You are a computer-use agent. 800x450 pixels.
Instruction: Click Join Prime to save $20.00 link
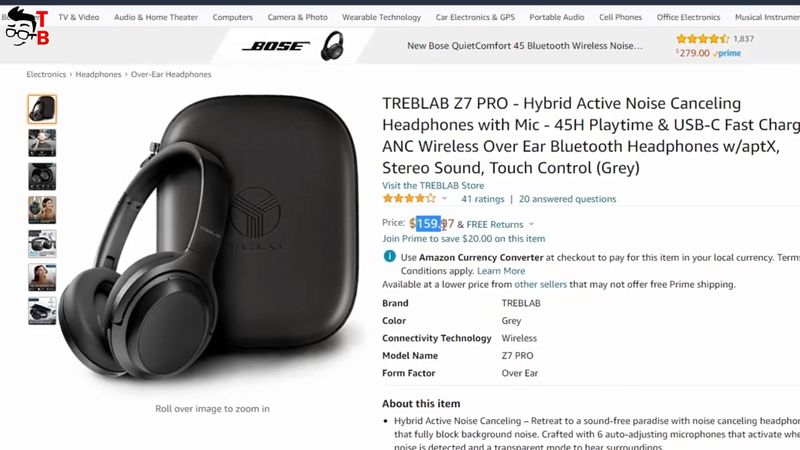[x=464, y=238]
